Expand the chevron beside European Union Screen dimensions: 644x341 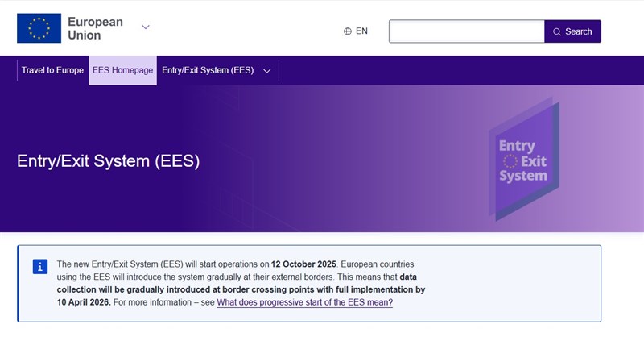pyautogui.click(x=146, y=27)
